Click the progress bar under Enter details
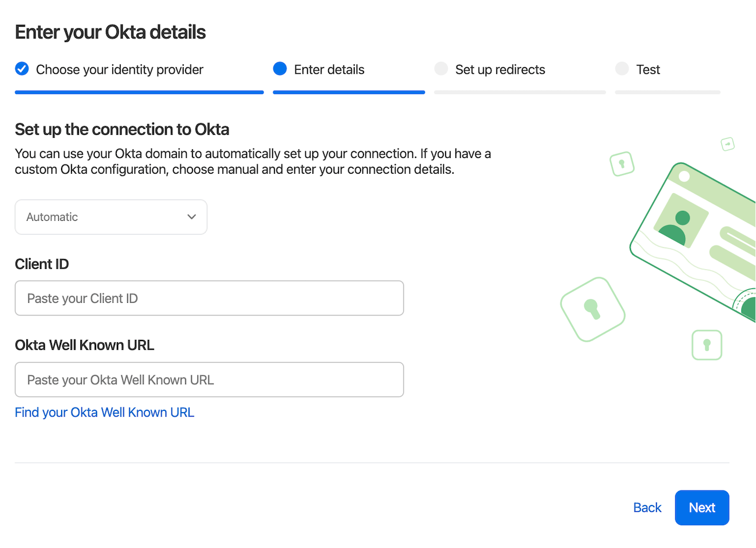This screenshot has width=756, height=548. click(x=348, y=91)
